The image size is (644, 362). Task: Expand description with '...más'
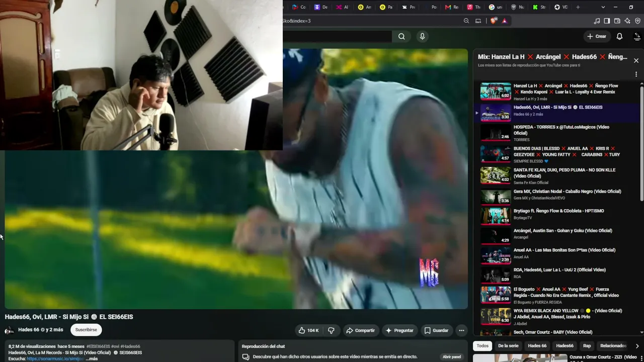92,358
